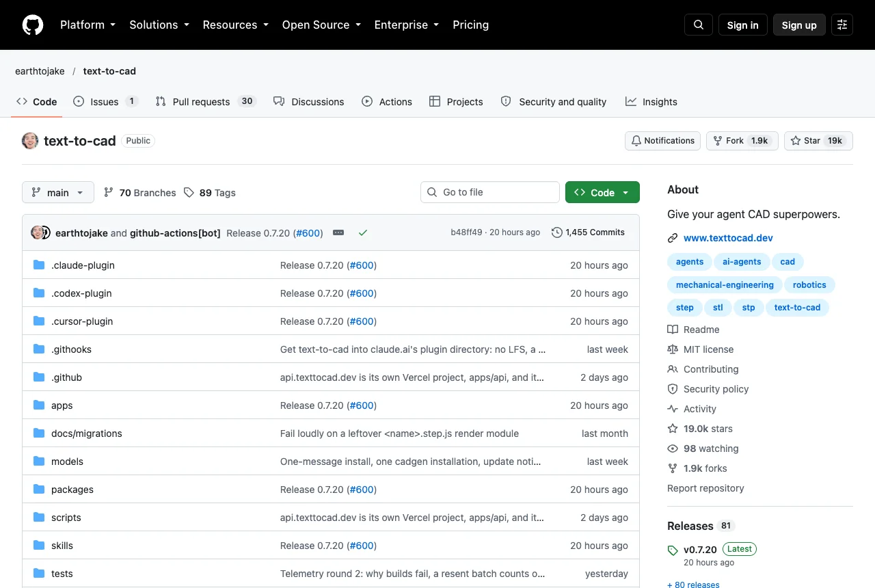This screenshot has width=875, height=588.
Task: Open the Security policy link
Action: (708, 389)
